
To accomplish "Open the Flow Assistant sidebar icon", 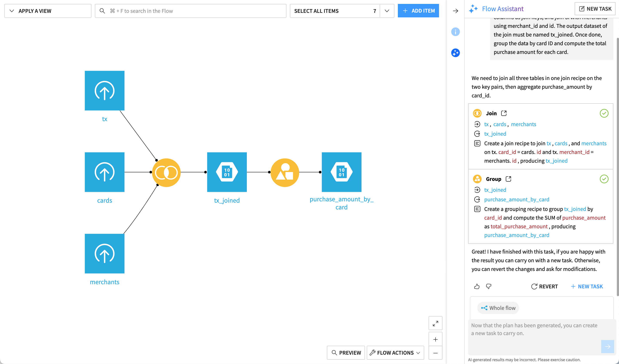I will [x=455, y=53].
